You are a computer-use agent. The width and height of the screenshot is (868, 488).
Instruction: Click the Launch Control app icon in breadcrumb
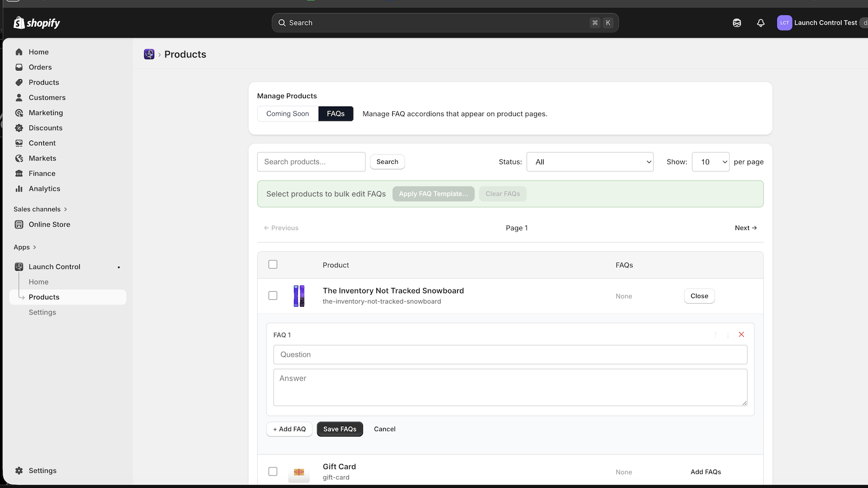pos(149,54)
